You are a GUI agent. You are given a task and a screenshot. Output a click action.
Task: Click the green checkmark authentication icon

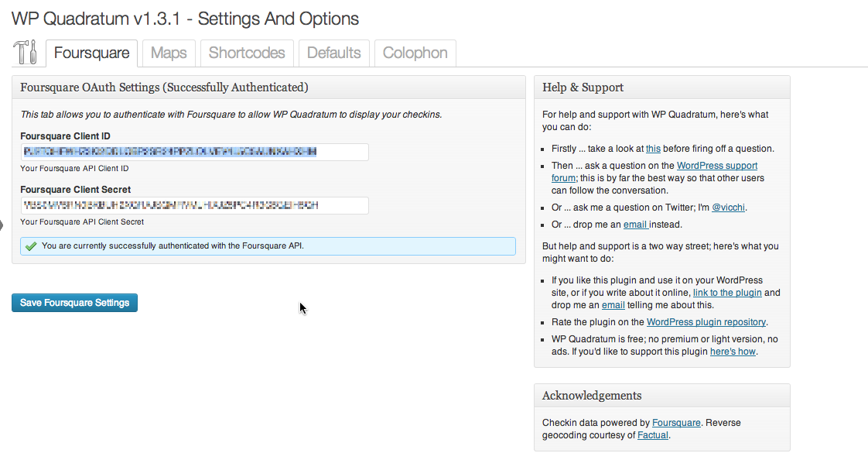pos(31,246)
